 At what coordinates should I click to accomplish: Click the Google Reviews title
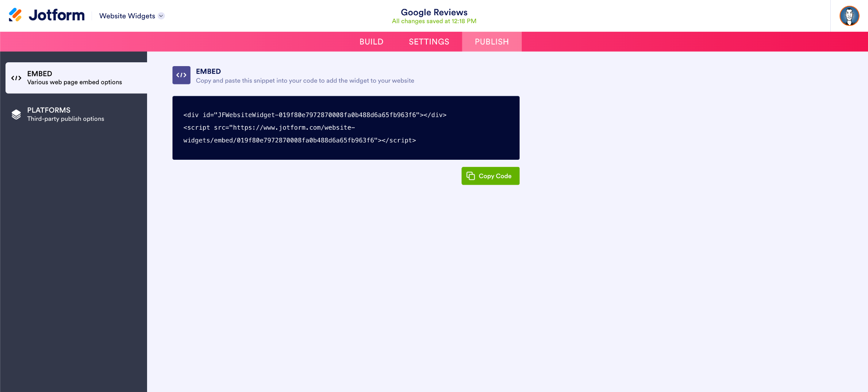(434, 12)
